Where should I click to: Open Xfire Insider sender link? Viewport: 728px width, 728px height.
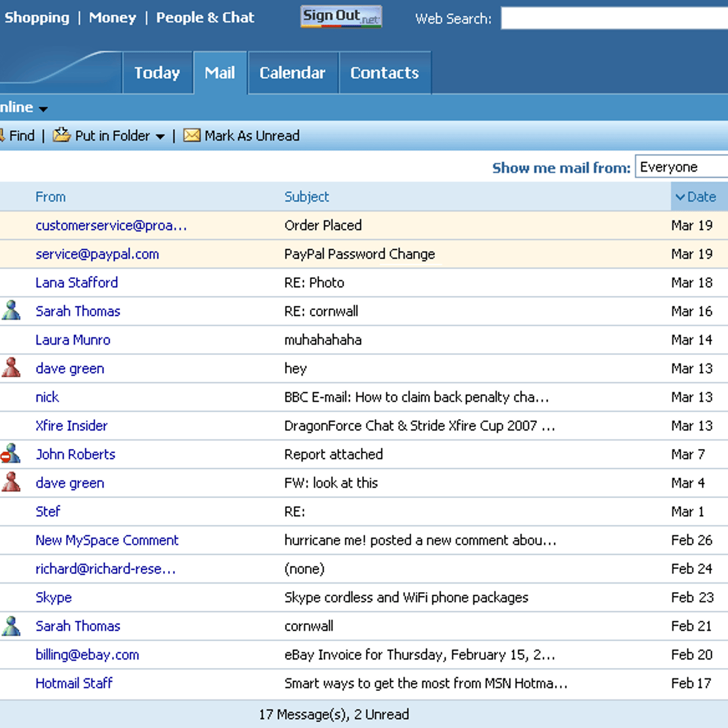[71, 425]
